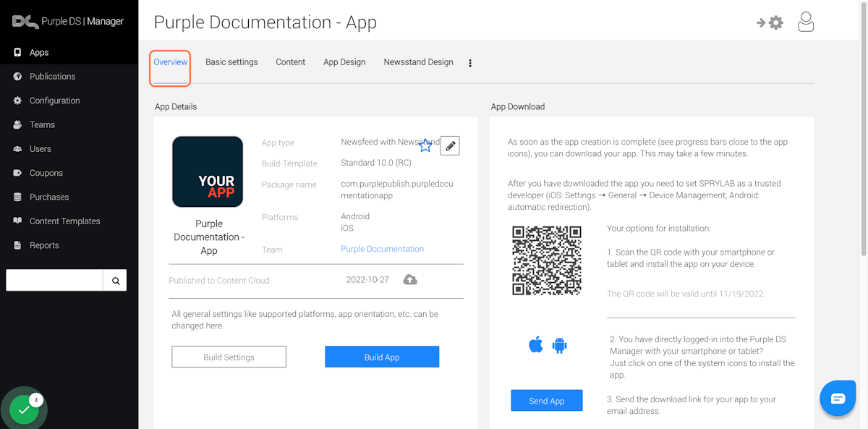The width and height of the screenshot is (868, 429).
Task: Click the App Download section heading
Action: click(518, 106)
